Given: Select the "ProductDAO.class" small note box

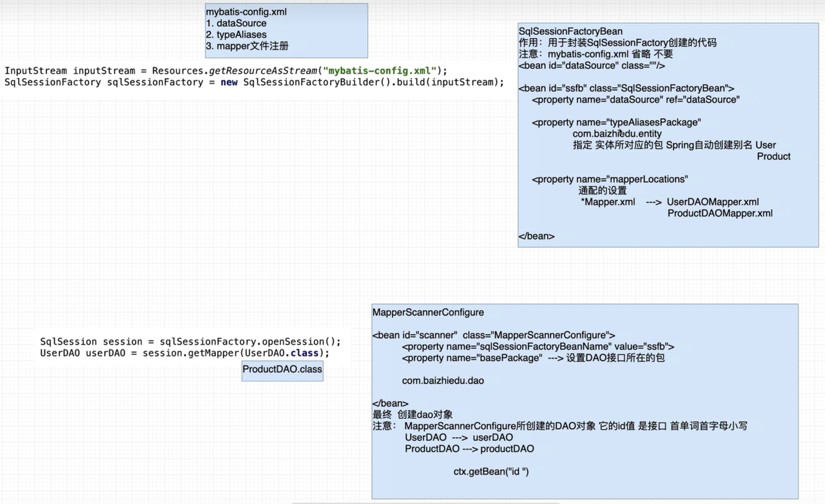Looking at the screenshot, I should pyautogui.click(x=282, y=370).
